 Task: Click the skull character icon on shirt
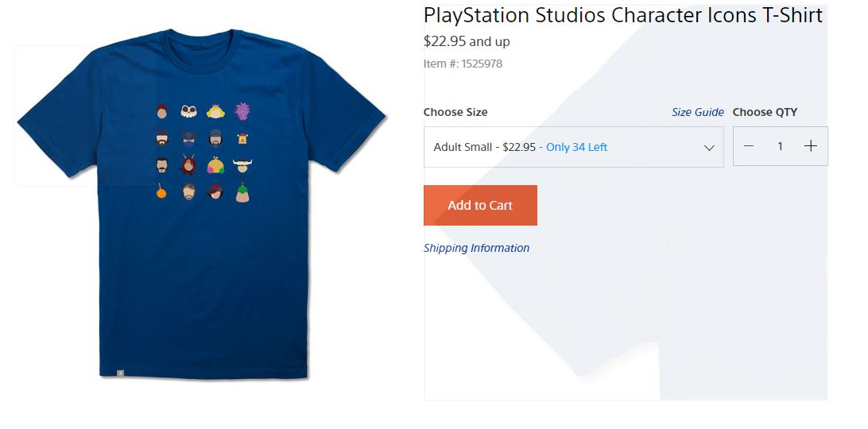click(188, 111)
